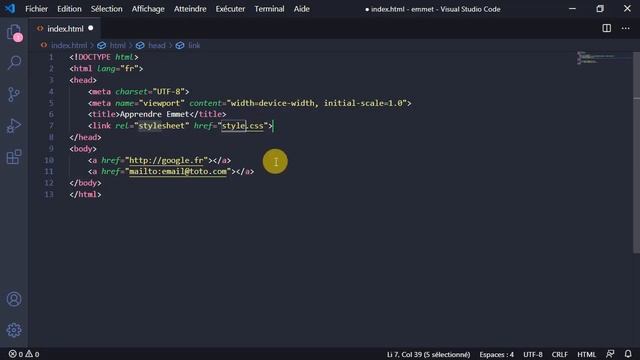Restore down the VS Code window

coord(600,9)
